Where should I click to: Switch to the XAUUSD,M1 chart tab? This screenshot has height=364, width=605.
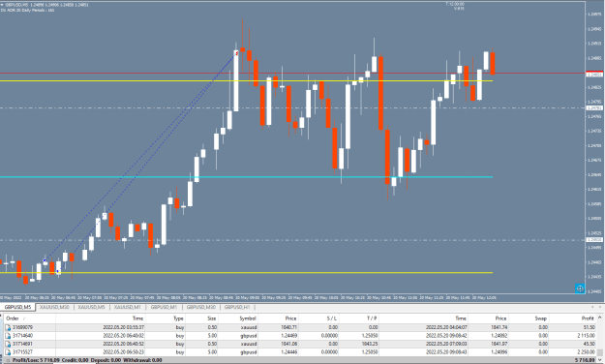pyautogui.click(x=128, y=307)
